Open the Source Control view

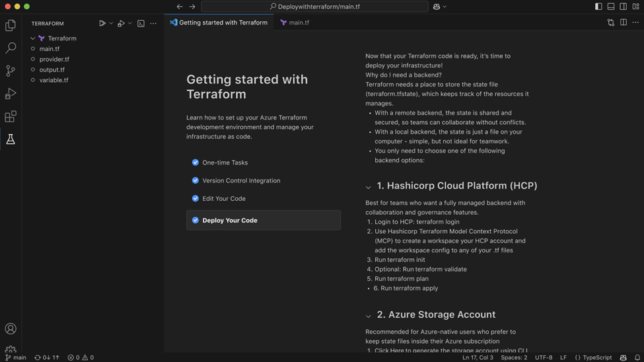click(11, 71)
